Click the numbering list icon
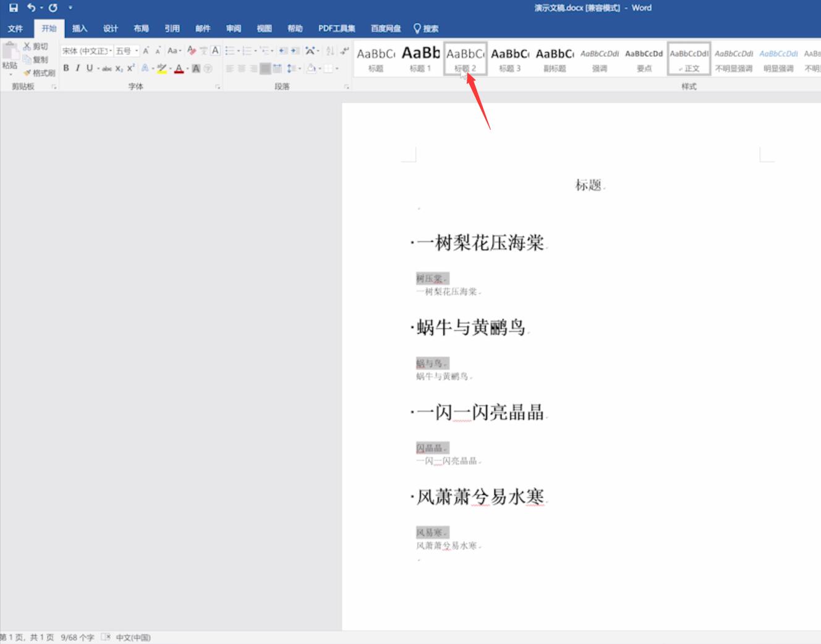Image resolution: width=821 pixels, height=644 pixels. 247,51
